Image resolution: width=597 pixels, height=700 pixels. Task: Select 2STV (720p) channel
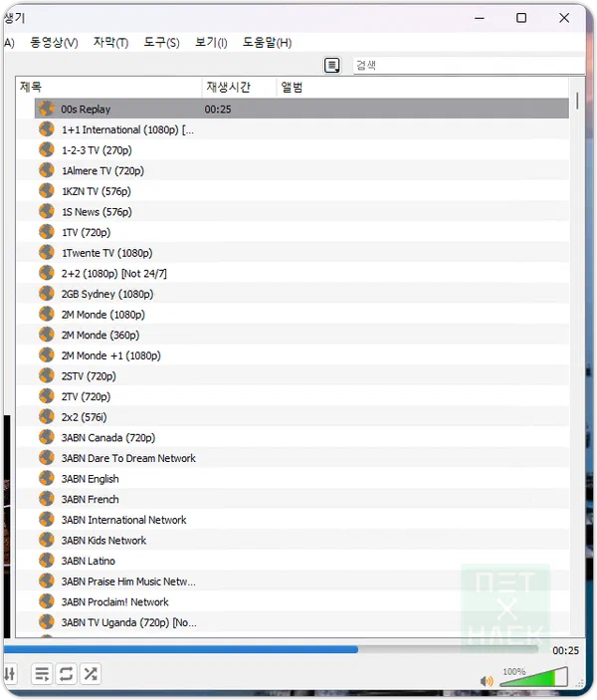301,376
